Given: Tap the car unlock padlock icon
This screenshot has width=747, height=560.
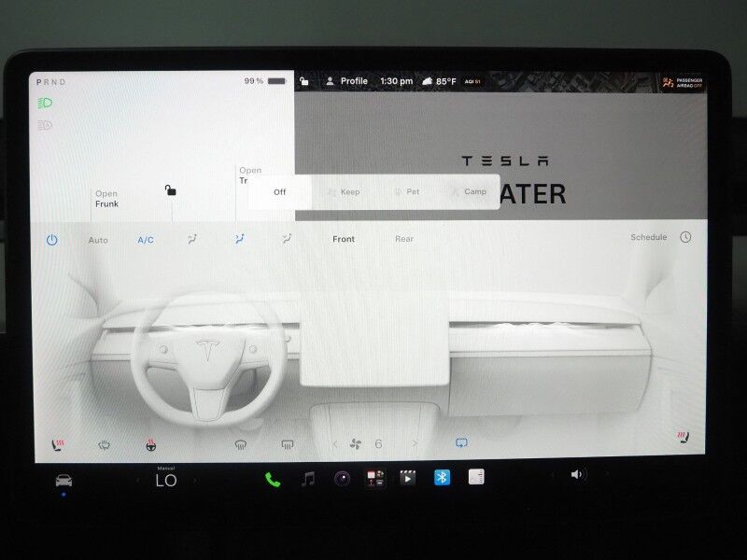Looking at the screenshot, I should [171, 190].
